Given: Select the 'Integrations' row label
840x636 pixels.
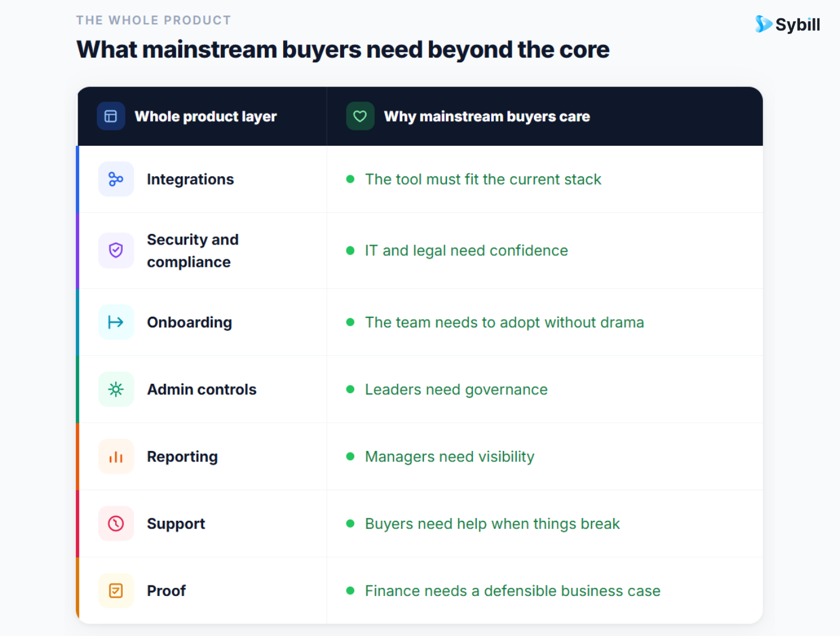Looking at the screenshot, I should coord(190,179).
